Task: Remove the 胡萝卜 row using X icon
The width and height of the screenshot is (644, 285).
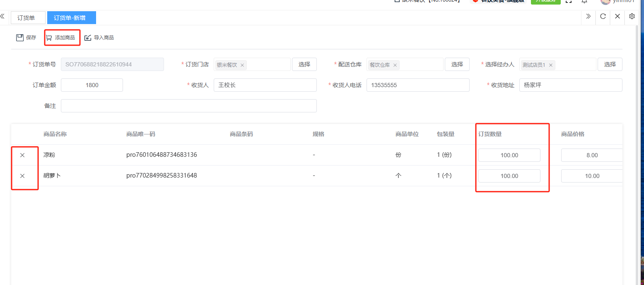Action: click(x=22, y=176)
